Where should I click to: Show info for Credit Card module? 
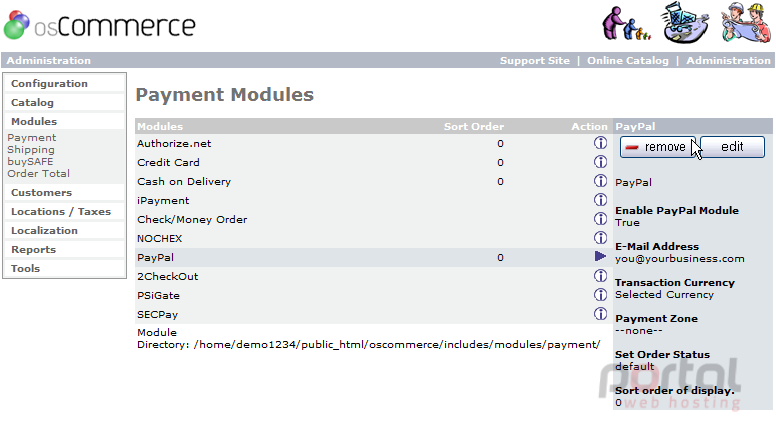click(600, 162)
